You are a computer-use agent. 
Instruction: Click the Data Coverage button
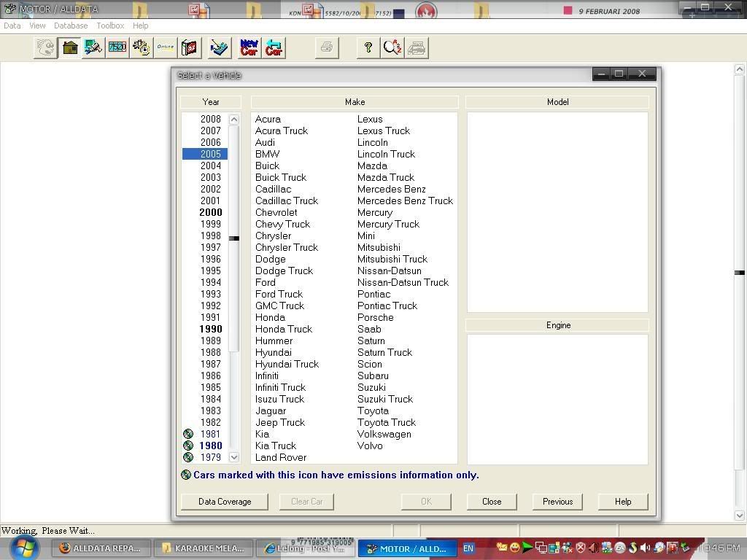225,502
